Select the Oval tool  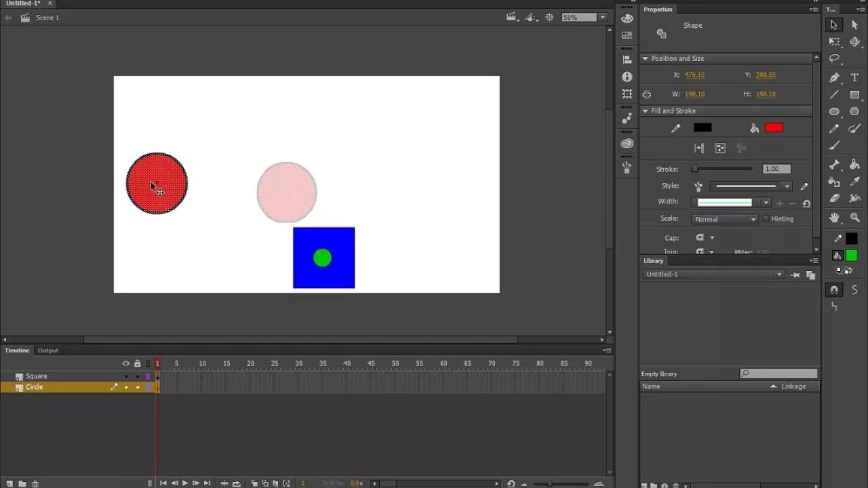tap(834, 112)
